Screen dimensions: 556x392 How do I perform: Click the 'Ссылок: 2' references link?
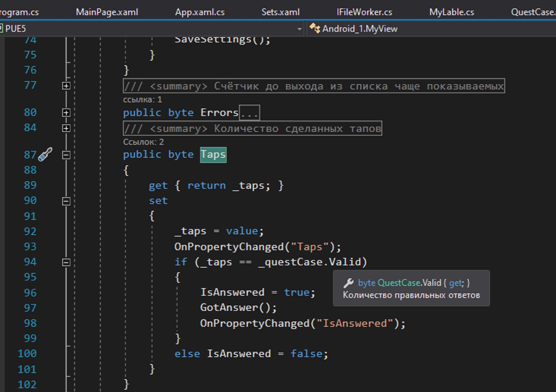[143, 142]
